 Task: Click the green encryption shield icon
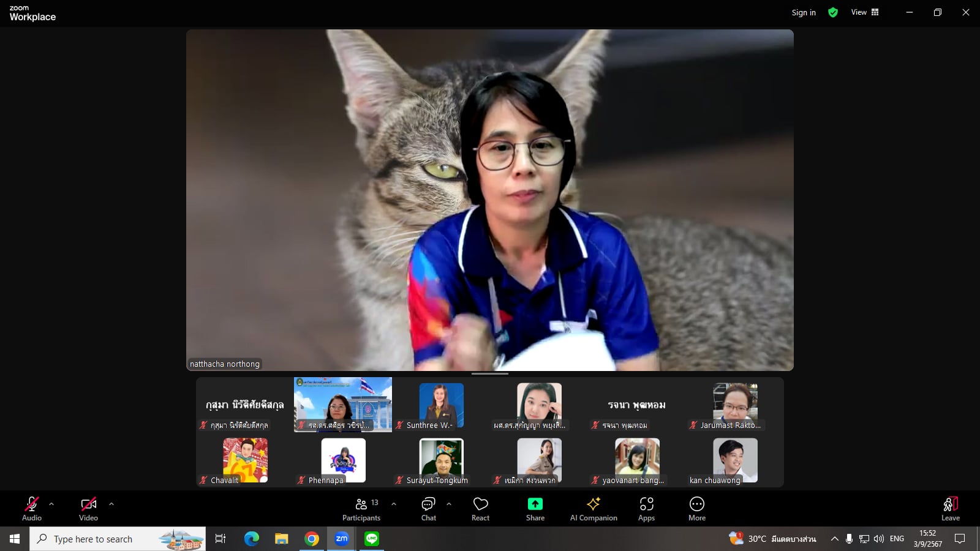point(833,12)
